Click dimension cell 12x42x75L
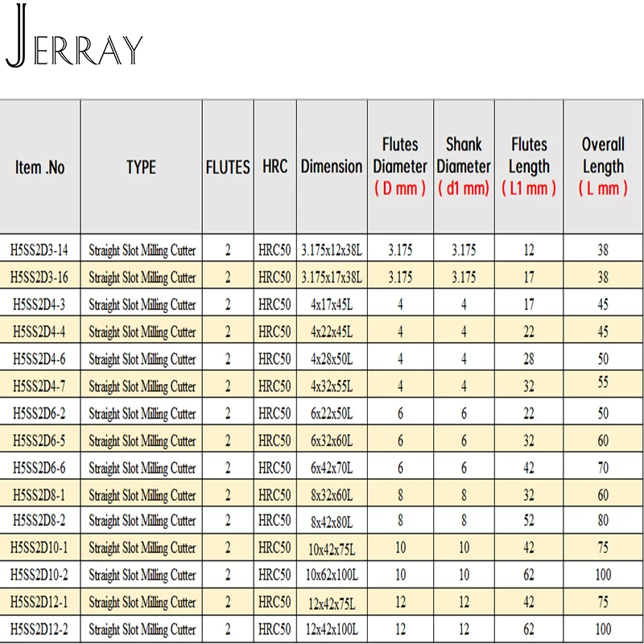The image size is (644, 644). pyautogui.click(x=332, y=605)
